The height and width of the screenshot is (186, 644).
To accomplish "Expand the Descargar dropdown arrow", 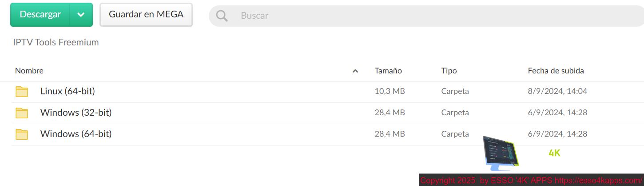I will [81, 15].
